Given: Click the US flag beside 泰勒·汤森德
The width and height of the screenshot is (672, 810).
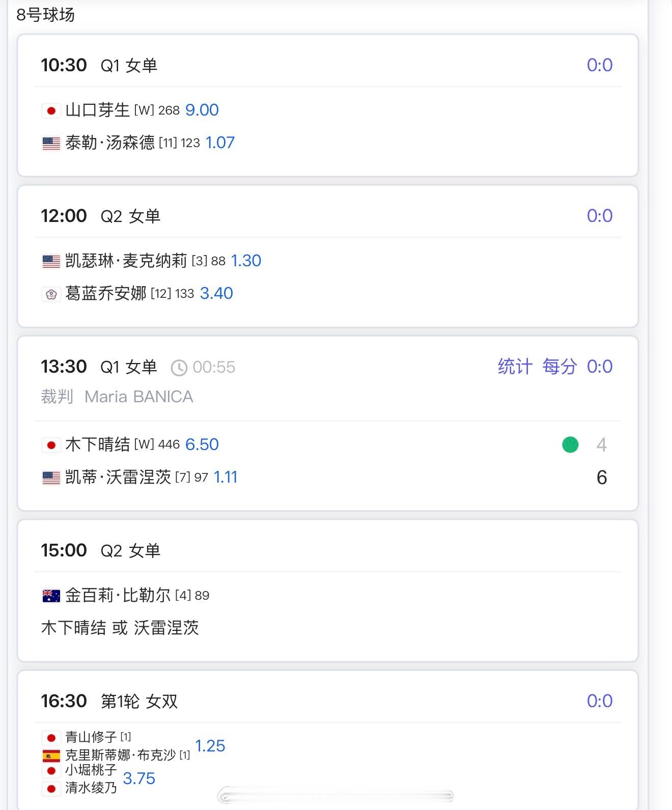Looking at the screenshot, I should click(51, 143).
